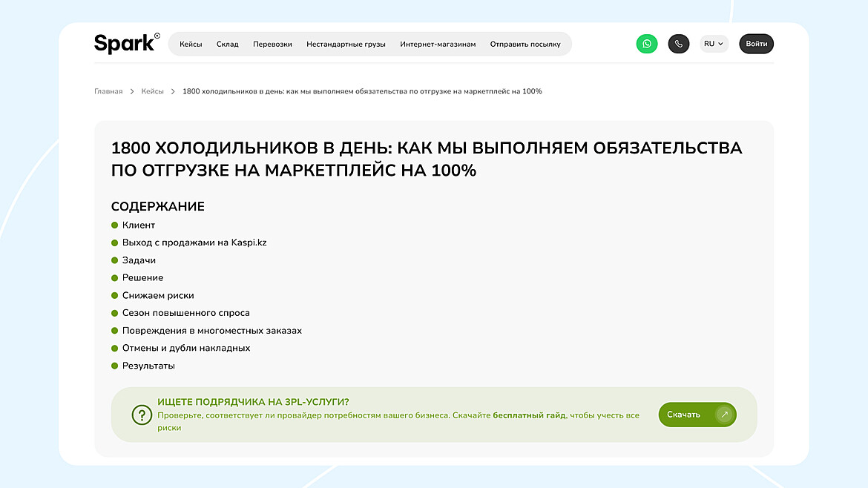Click the Spark logo
The height and width of the screenshot is (488, 868).
point(127,43)
